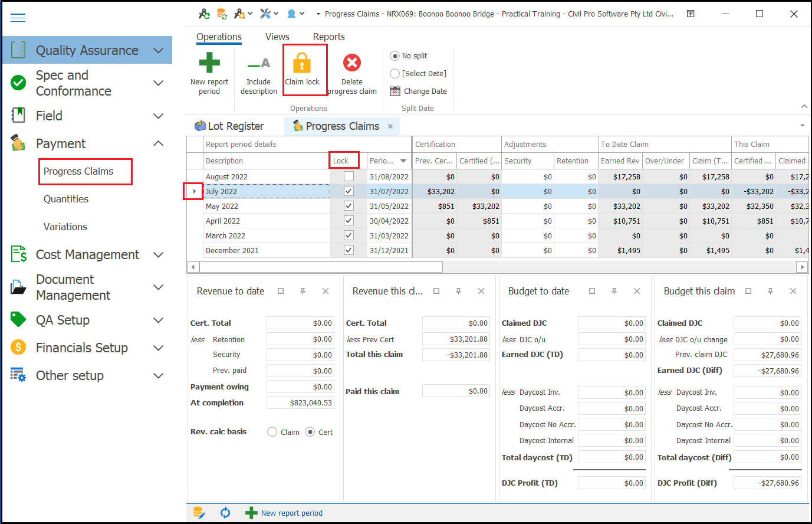This screenshot has height=524, width=812.
Task: Expand the Cost Management section chevron
Action: tap(158, 254)
